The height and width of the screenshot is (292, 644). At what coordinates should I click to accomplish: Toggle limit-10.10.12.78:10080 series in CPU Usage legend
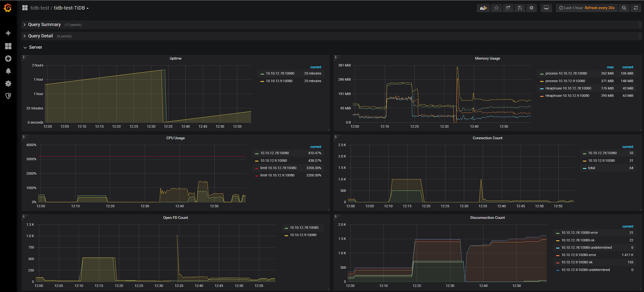pos(278,168)
